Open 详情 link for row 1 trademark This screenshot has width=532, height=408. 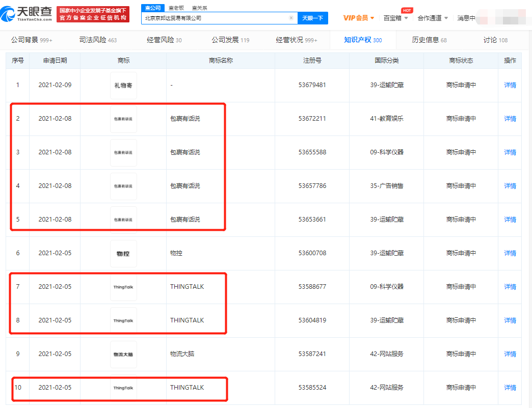click(510, 85)
